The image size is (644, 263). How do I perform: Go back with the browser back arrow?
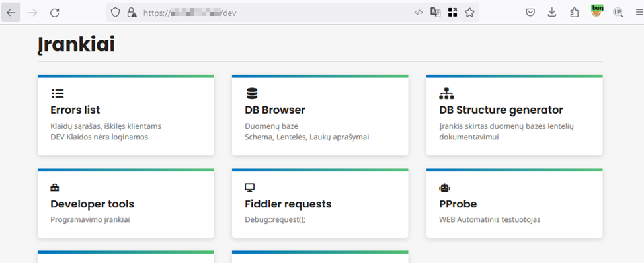[x=11, y=13]
